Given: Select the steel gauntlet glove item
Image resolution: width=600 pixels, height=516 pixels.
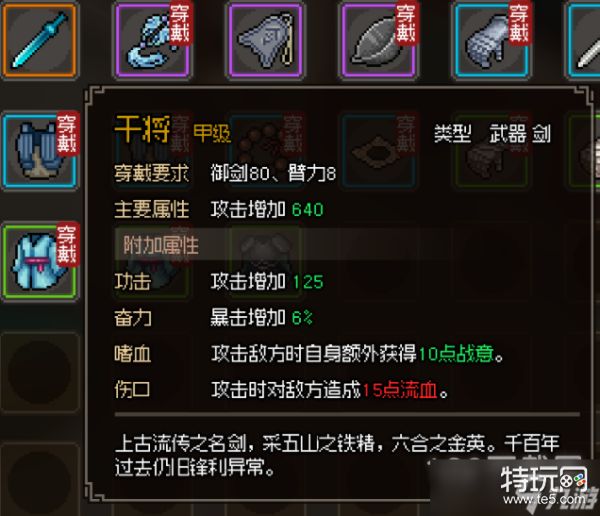Looking at the screenshot, I should pyautogui.click(x=492, y=41).
